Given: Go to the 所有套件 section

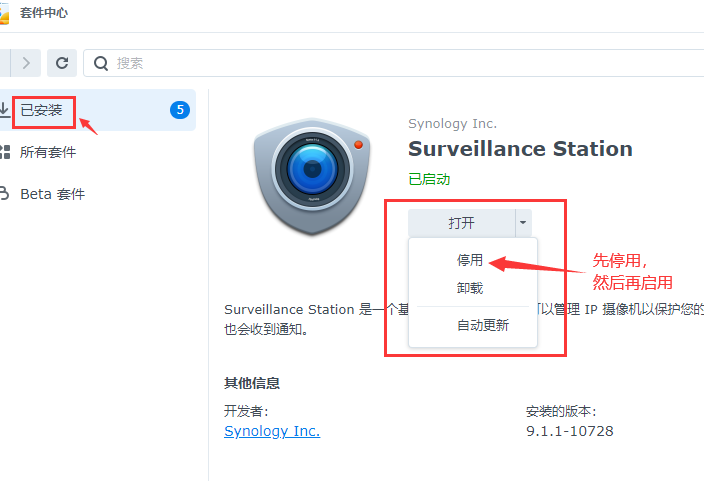Looking at the screenshot, I should [x=48, y=152].
